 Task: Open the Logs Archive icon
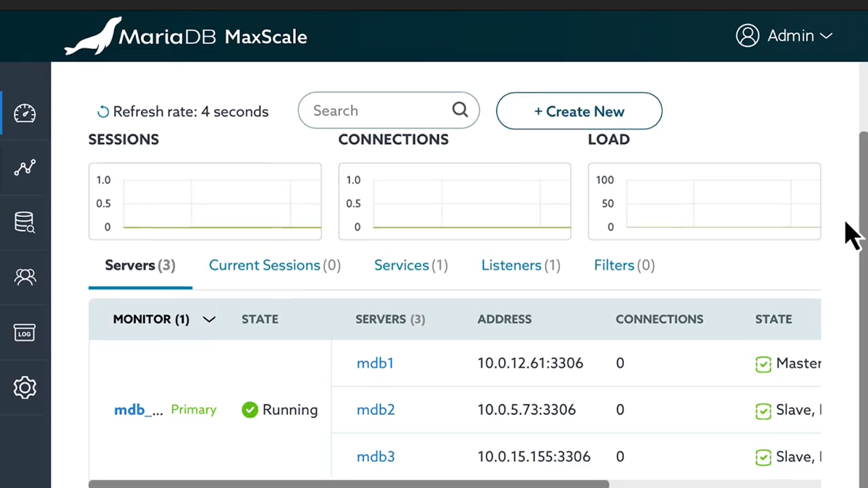[x=25, y=333]
